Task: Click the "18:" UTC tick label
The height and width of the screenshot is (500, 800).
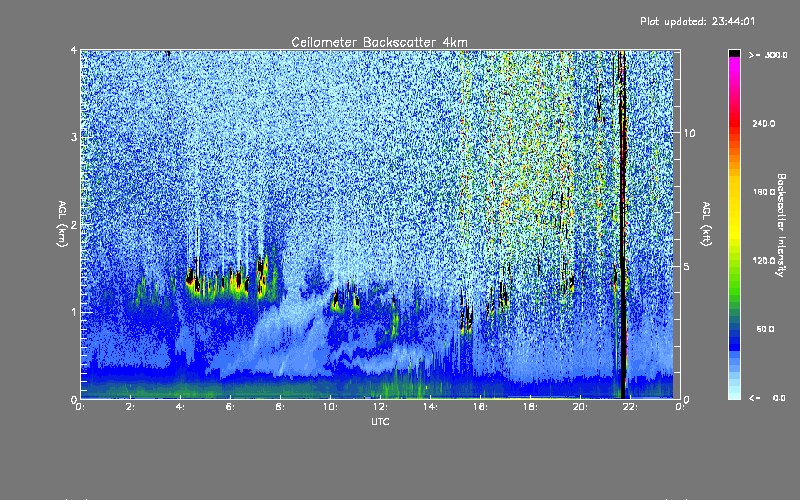Action: 530,407
